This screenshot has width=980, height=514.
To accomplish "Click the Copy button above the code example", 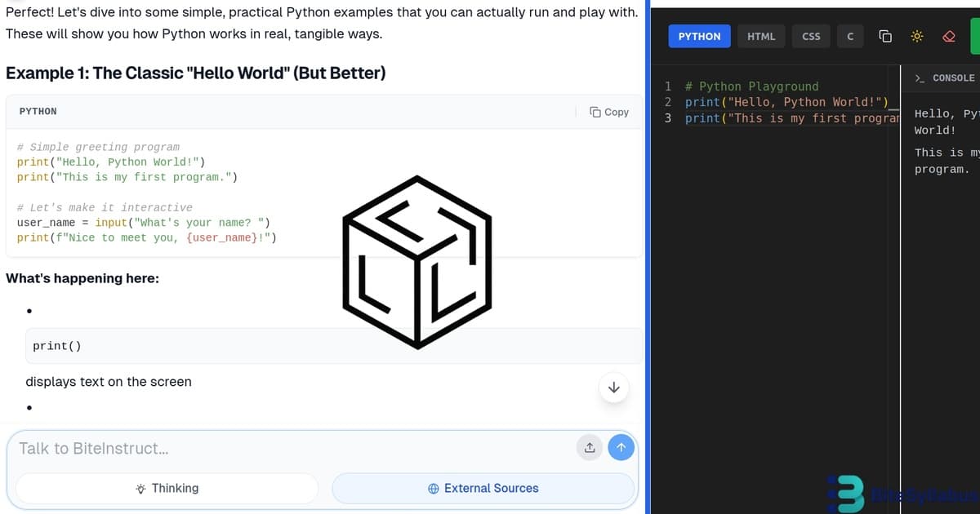I will [609, 112].
